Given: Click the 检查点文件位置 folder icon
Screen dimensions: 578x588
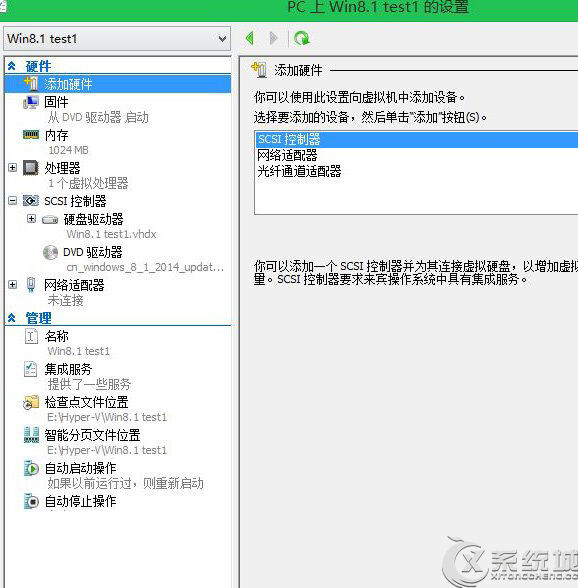Looking at the screenshot, I should point(31,402).
